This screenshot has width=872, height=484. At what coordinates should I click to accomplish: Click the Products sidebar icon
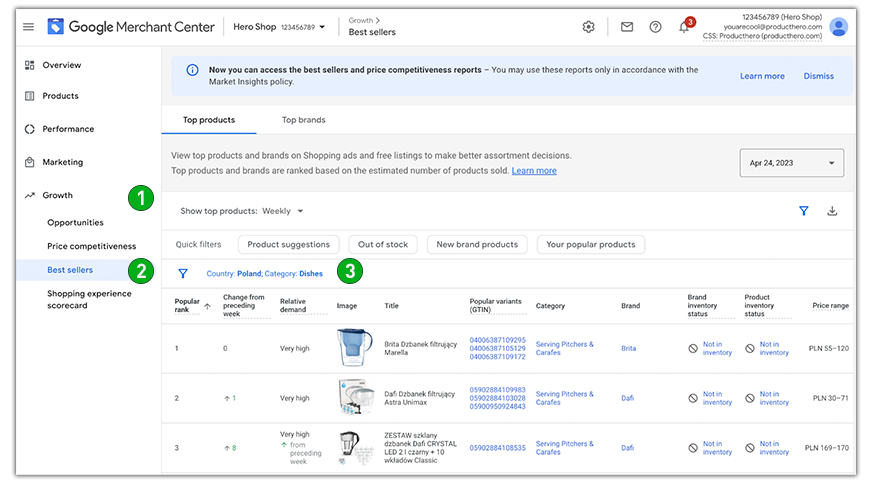29,96
